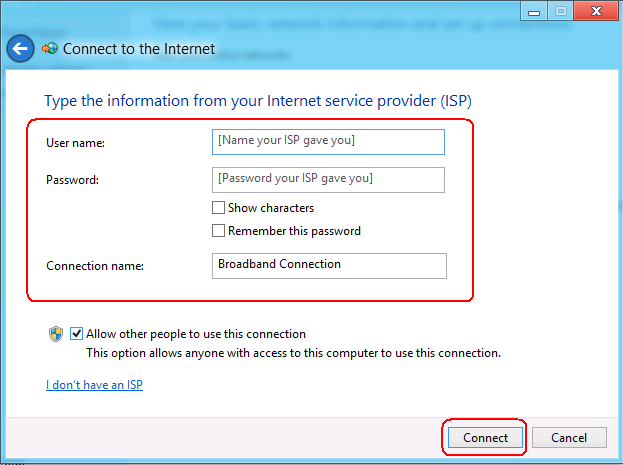Click the disabled maximize window button
Image resolution: width=623 pixels, height=465 pixels.
pos(560,11)
